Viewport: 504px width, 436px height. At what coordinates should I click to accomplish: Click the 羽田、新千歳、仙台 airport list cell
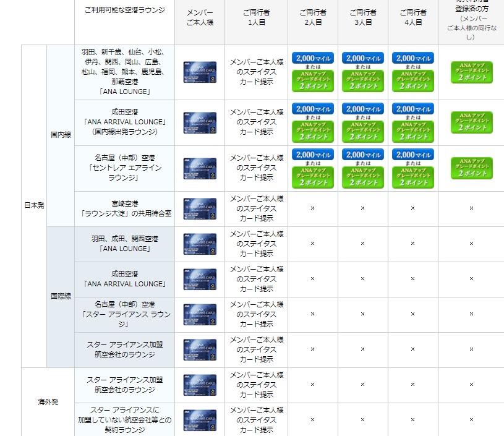tap(125, 72)
